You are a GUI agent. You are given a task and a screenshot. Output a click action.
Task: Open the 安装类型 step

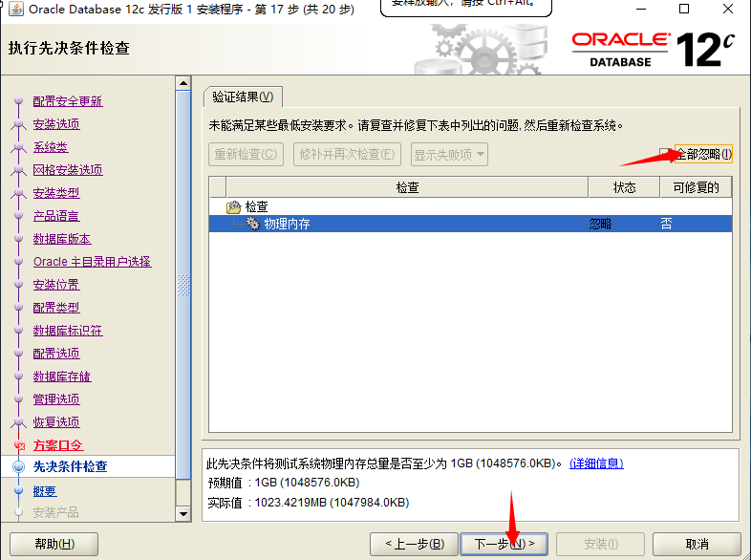click(x=56, y=193)
